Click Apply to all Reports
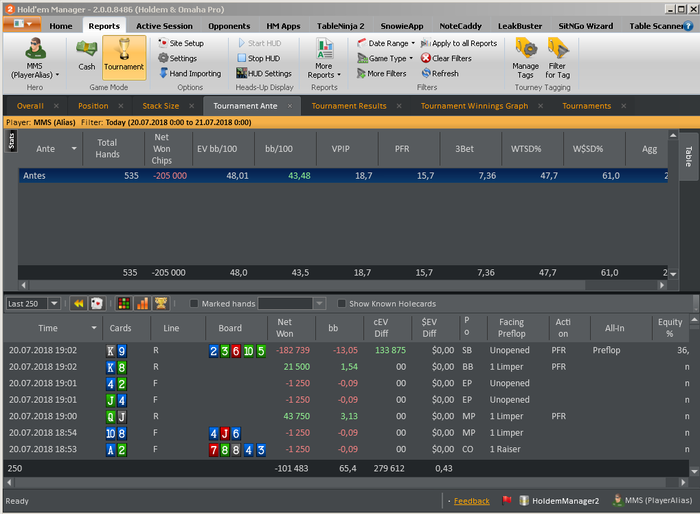700x514 pixels. click(x=459, y=43)
